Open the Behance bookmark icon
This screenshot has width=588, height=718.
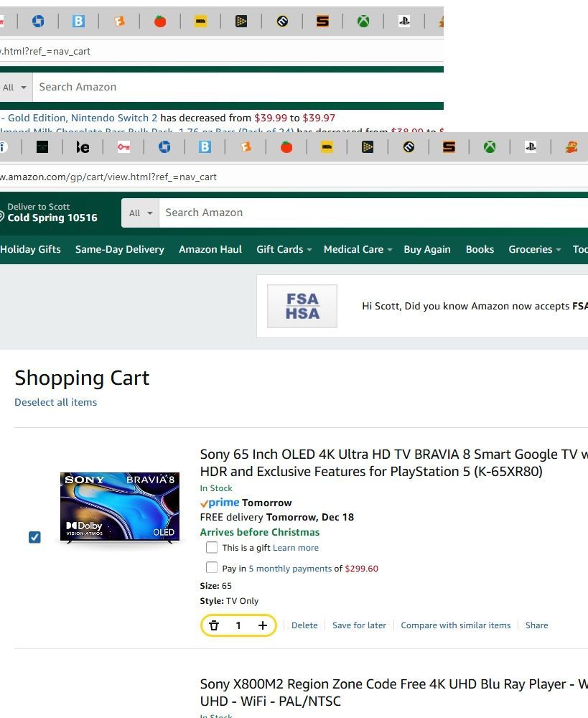coord(83,147)
